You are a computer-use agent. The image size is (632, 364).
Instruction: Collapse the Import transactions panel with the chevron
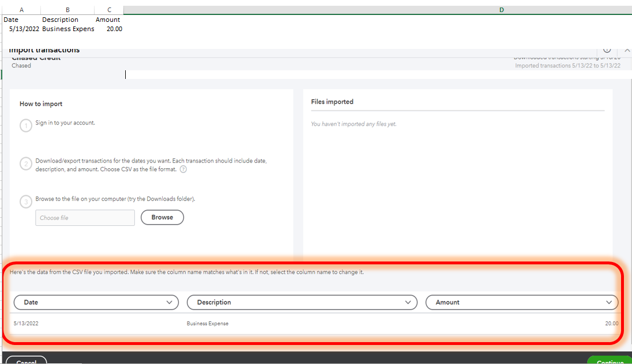point(627,50)
